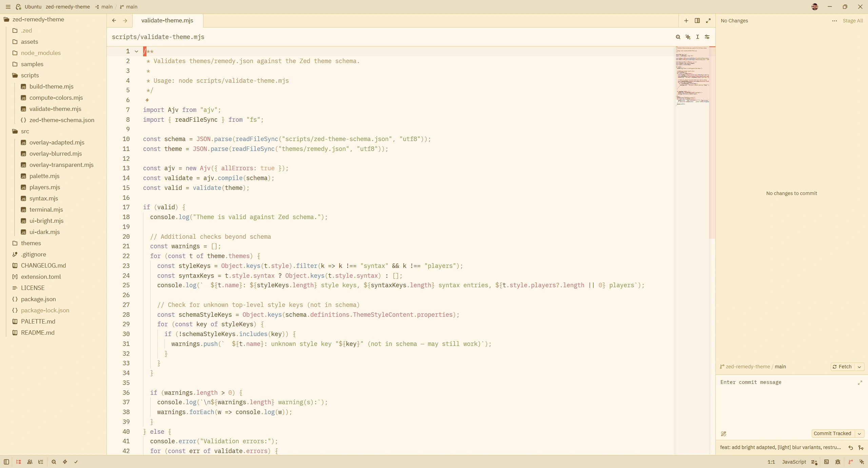
Task: Open the Commit Tracked dropdown arrow
Action: pyautogui.click(x=860, y=434)
